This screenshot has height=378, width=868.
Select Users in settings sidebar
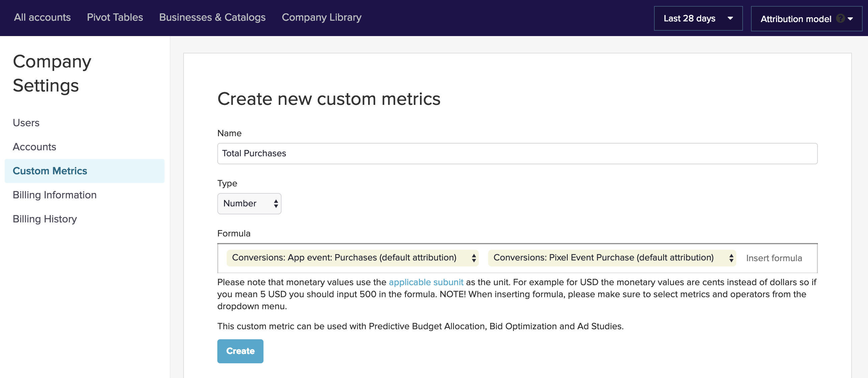tap(26, 123)
